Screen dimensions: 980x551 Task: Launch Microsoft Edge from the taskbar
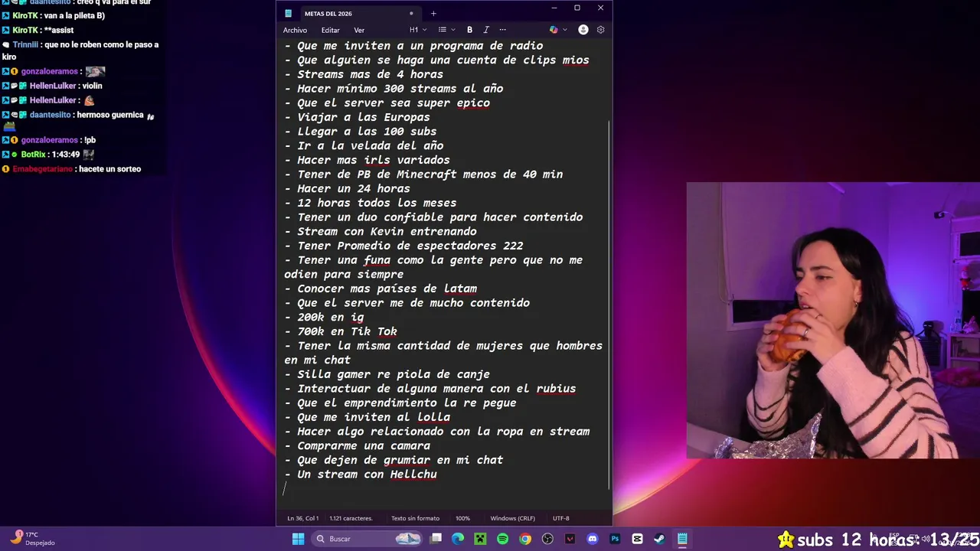[x=458, y=539]
